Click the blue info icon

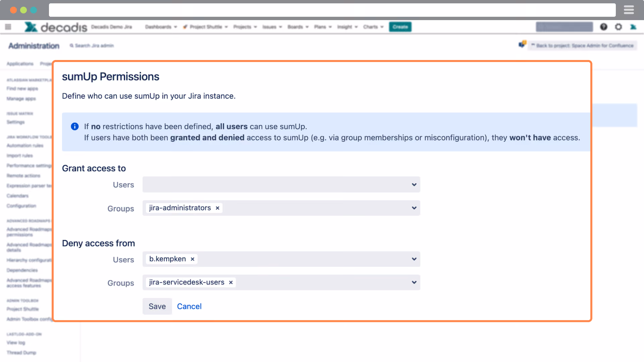pos(74,126)
